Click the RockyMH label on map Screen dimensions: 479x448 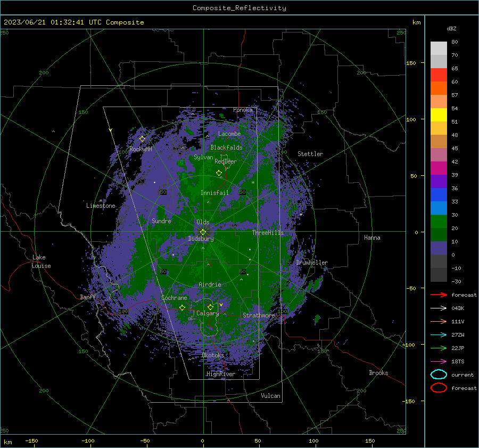pos(141,149)
